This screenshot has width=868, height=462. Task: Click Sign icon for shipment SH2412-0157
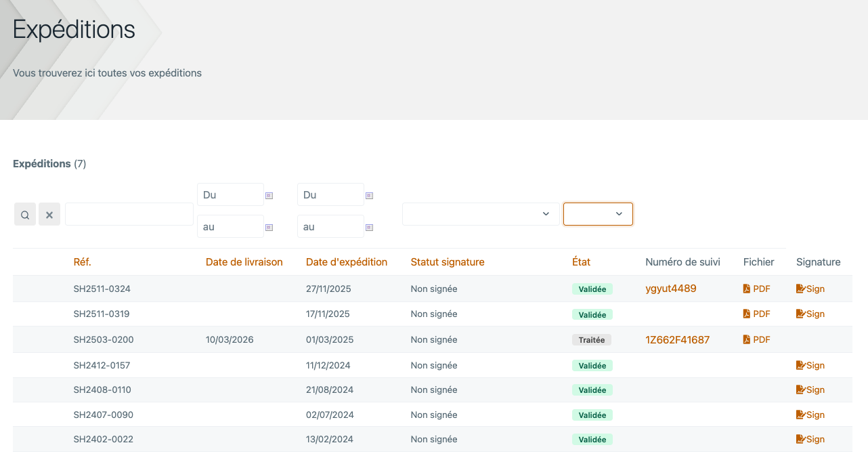click(x=810, y=365)
